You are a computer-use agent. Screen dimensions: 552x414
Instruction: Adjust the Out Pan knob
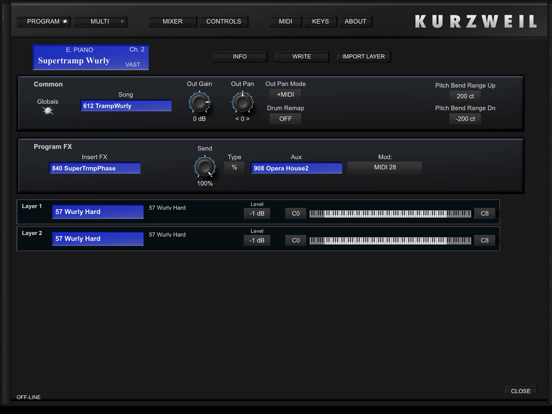pos(242,102)
